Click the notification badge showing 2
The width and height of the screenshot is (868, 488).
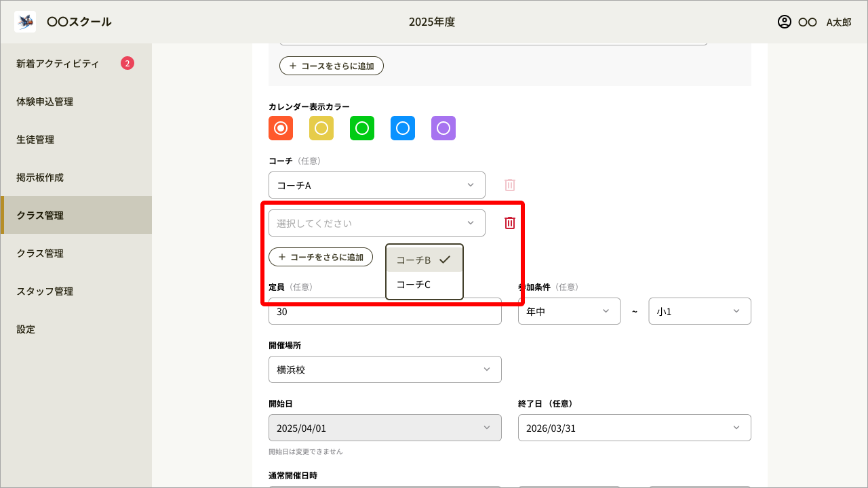point(127,64)
